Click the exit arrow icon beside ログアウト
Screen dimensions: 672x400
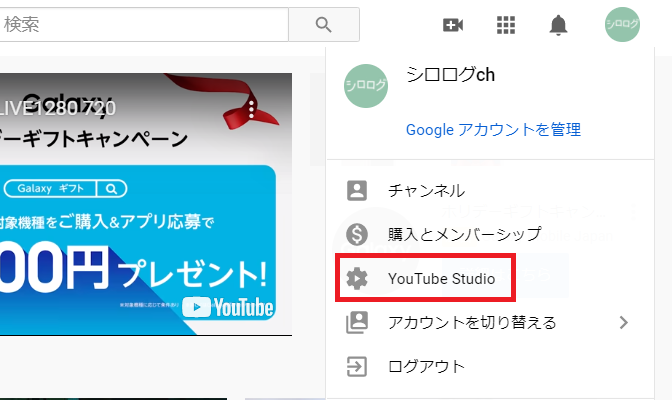point(357,367)
